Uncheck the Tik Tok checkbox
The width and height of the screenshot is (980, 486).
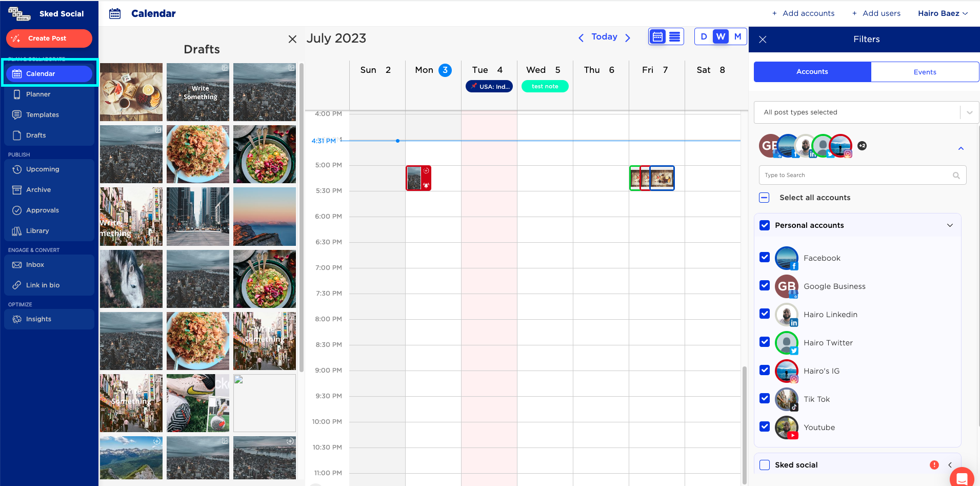point(765,398)
